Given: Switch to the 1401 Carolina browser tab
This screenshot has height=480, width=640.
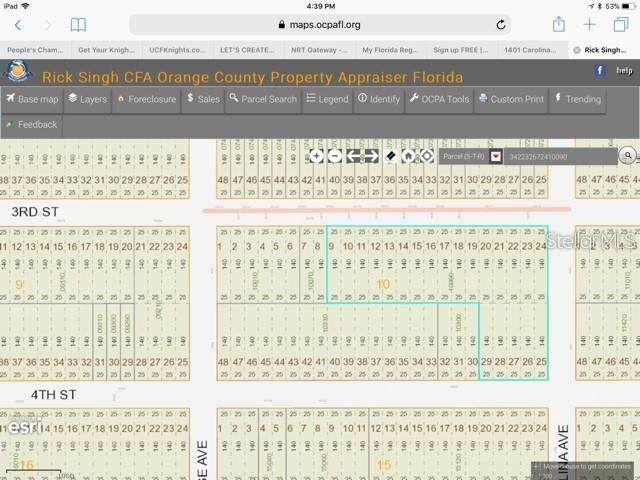Looking at the screenshot, I should [530, 49].
